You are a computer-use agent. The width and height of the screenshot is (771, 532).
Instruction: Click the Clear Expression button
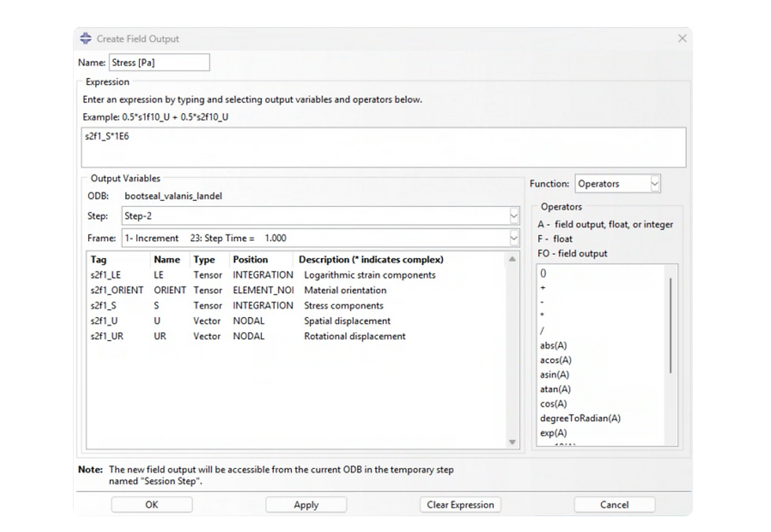click(x=459, y=504)
